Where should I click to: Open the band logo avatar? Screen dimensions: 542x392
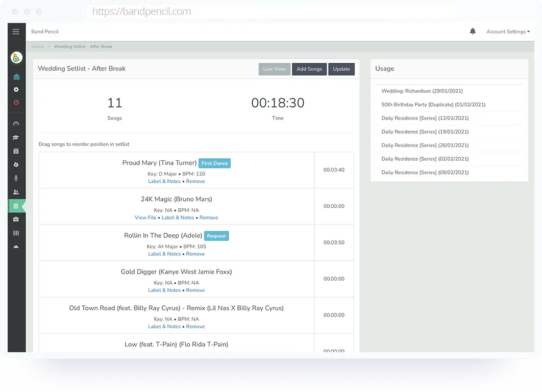click(x=16, y=58)
